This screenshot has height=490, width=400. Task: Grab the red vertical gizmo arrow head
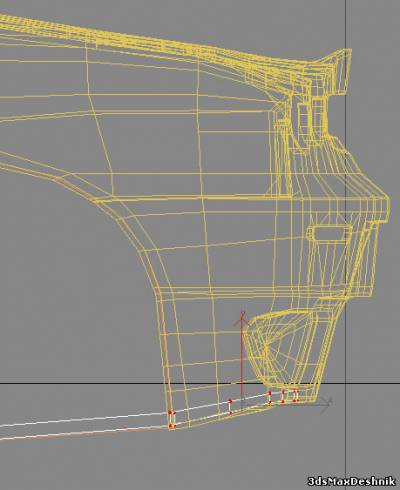click(242, 319)
